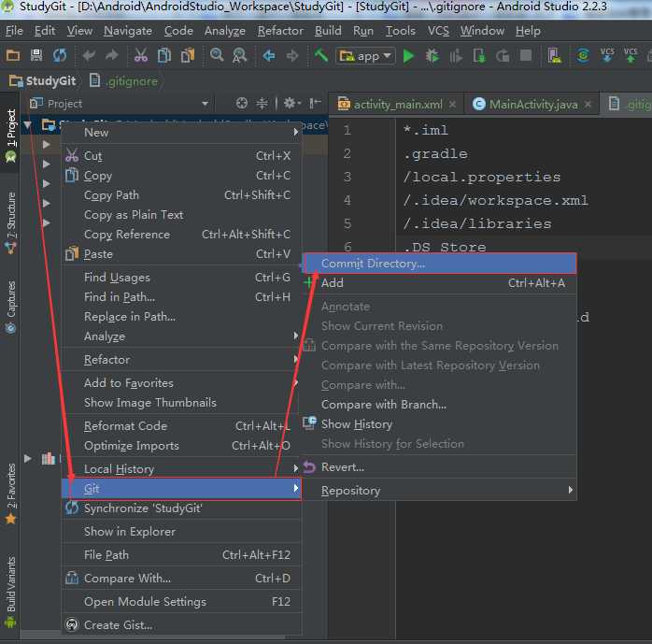The image size is (652, 644).
Task: Select Find Usages in context menu
Action: pyautogui.click(x=181, y=278)
